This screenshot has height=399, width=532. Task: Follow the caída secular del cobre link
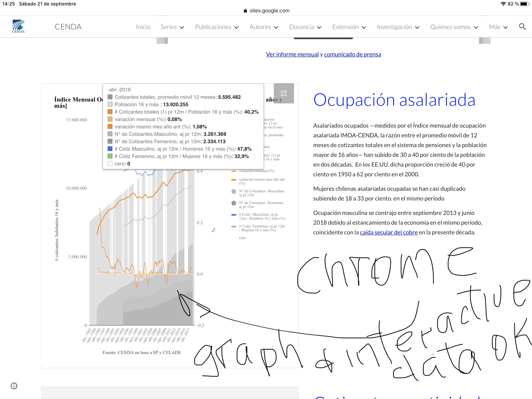coord(388,232)
